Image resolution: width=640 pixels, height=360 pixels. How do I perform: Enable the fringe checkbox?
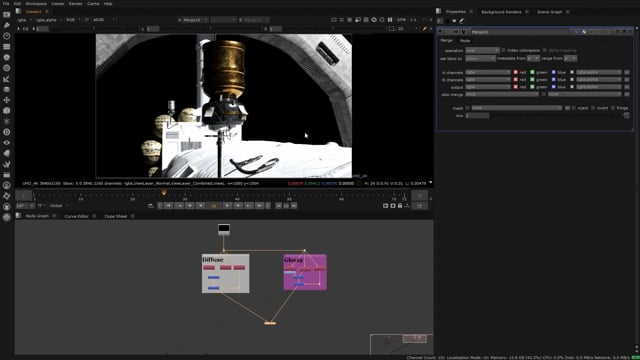pos(613,108)
